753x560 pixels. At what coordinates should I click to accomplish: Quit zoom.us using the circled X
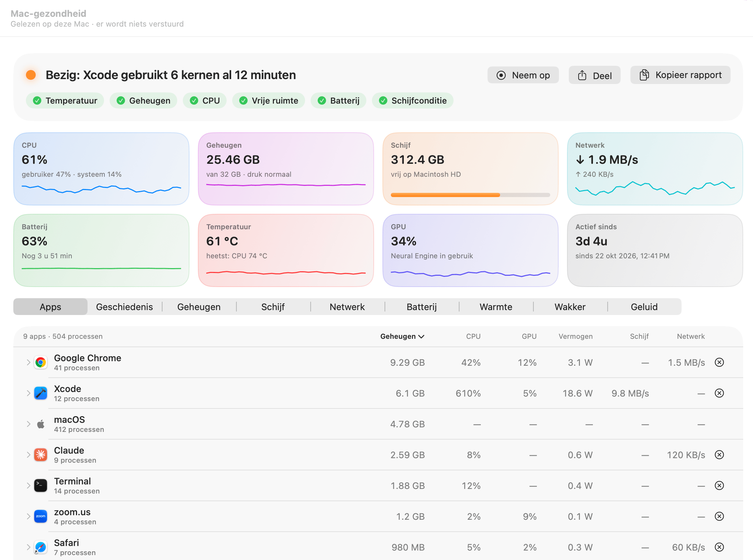coord(719,516)
